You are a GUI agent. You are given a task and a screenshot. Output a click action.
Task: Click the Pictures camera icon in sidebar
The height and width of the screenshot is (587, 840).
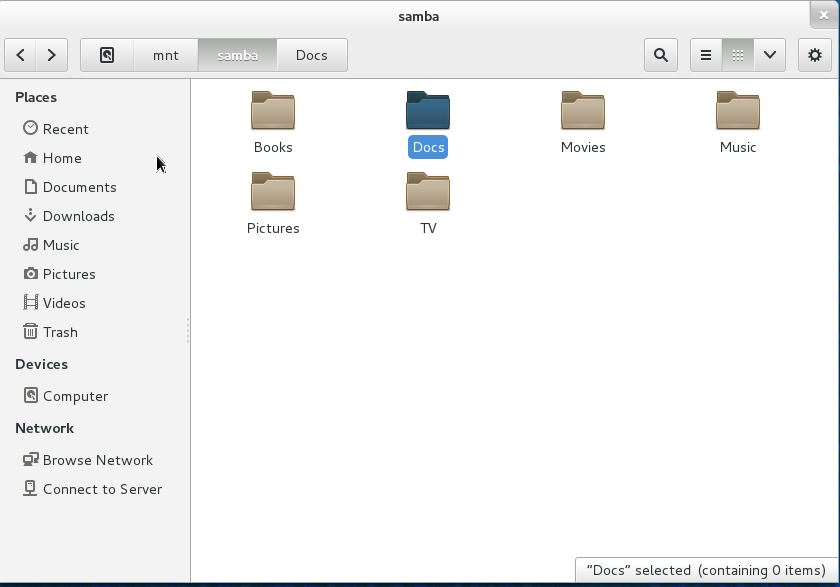(31, 274)
